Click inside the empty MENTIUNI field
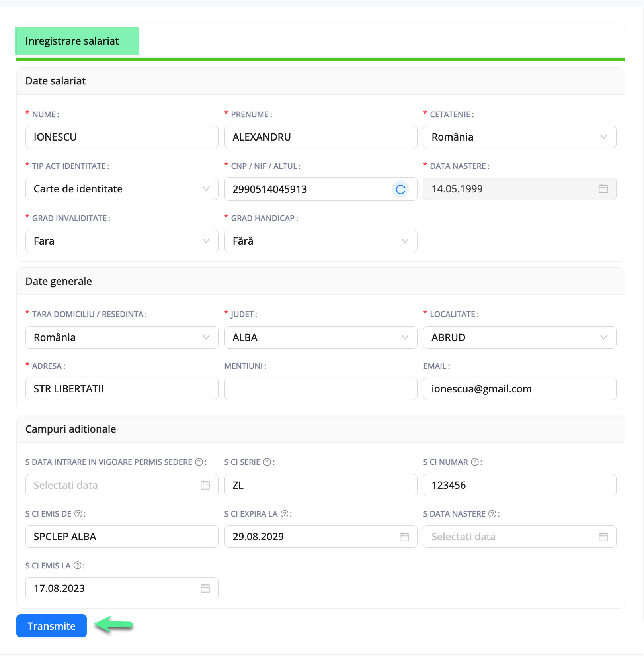Screen dimensions: 644x662 click(320, 389)
